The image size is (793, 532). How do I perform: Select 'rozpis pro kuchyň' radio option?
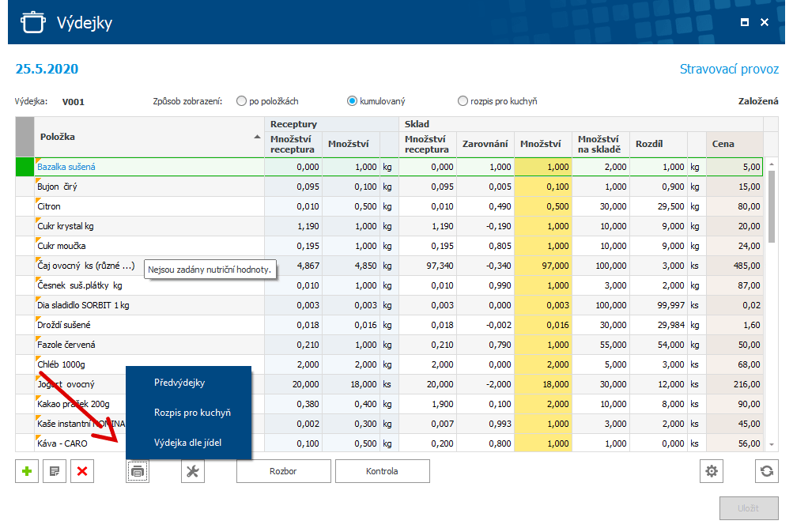click(497, 101)
